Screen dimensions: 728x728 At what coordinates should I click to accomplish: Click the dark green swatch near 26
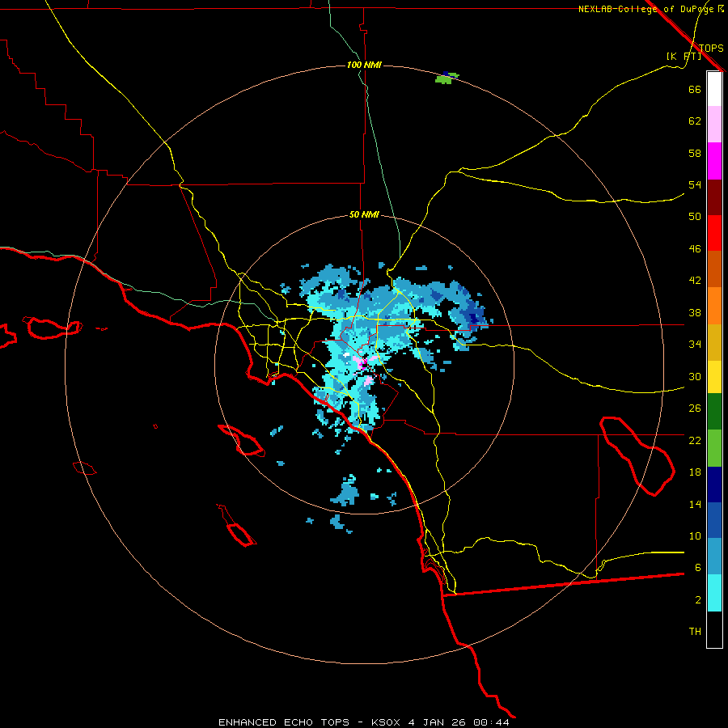tap(714, 412)
